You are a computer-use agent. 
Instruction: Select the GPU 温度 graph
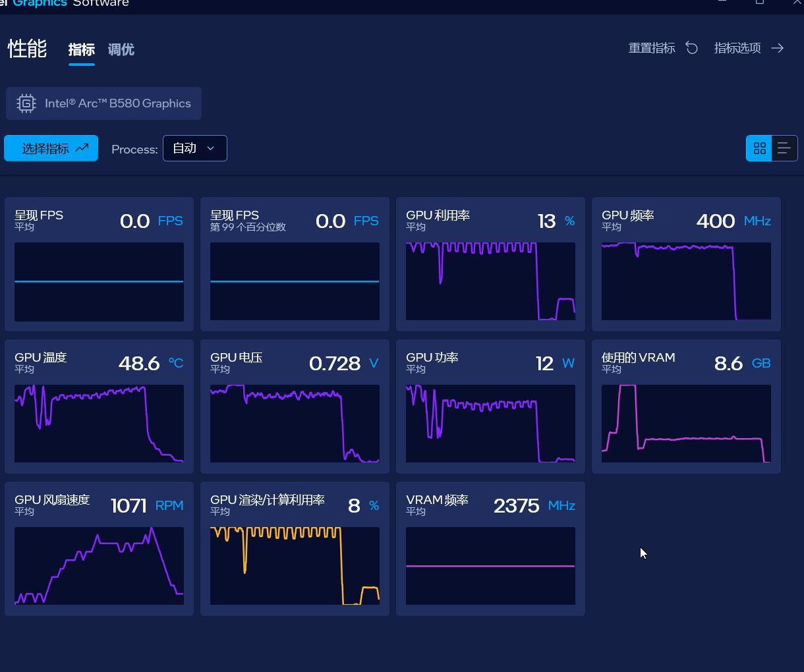pyautogui.click(x=99, y=424)
